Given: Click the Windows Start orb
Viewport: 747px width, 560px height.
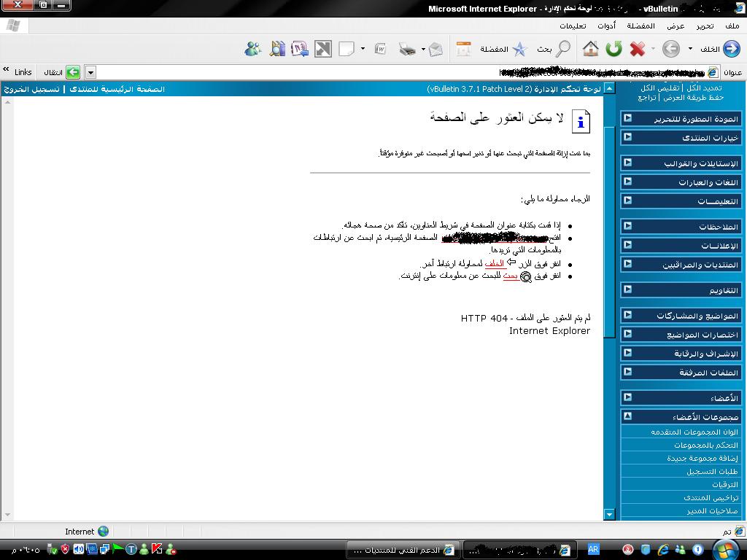Looking at the screenshot, I should pos(726,549).
